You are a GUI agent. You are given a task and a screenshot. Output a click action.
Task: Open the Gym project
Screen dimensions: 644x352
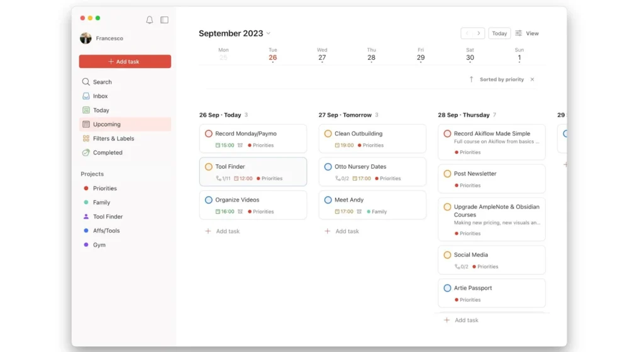(125, 245)
